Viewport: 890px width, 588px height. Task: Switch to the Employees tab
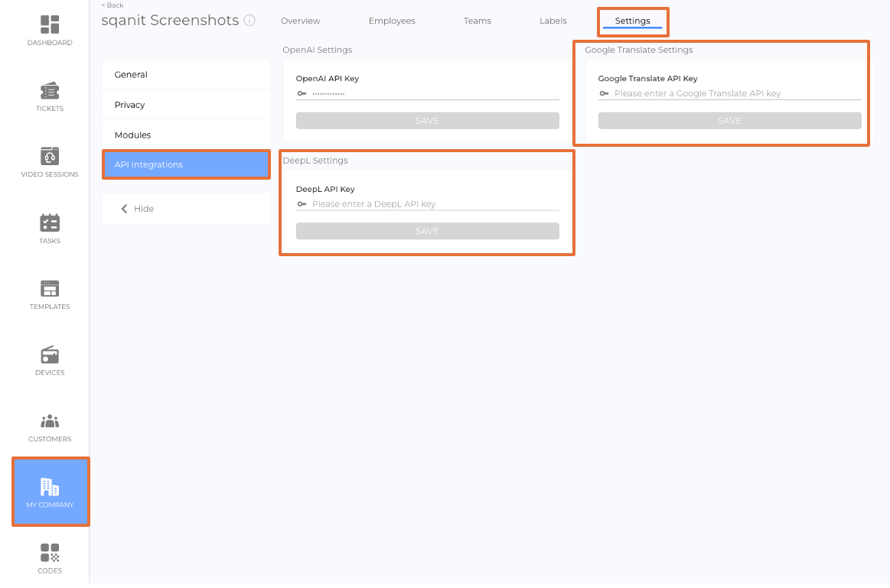[392, 21]
